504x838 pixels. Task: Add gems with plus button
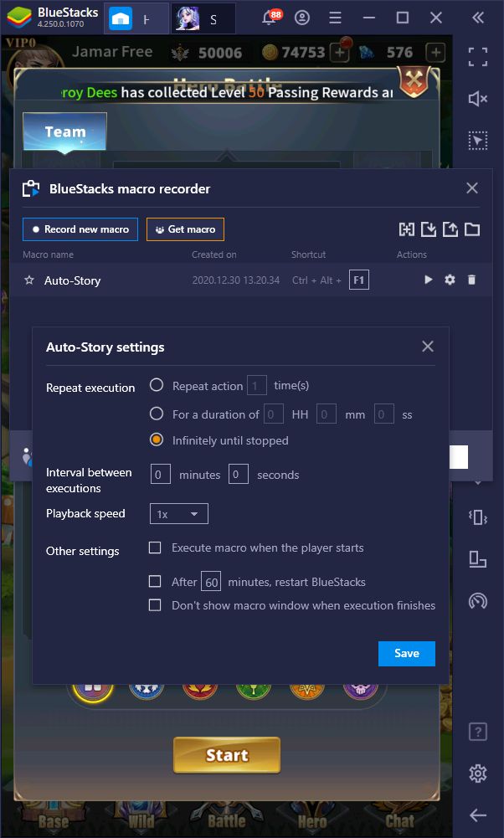coord(435,52)
